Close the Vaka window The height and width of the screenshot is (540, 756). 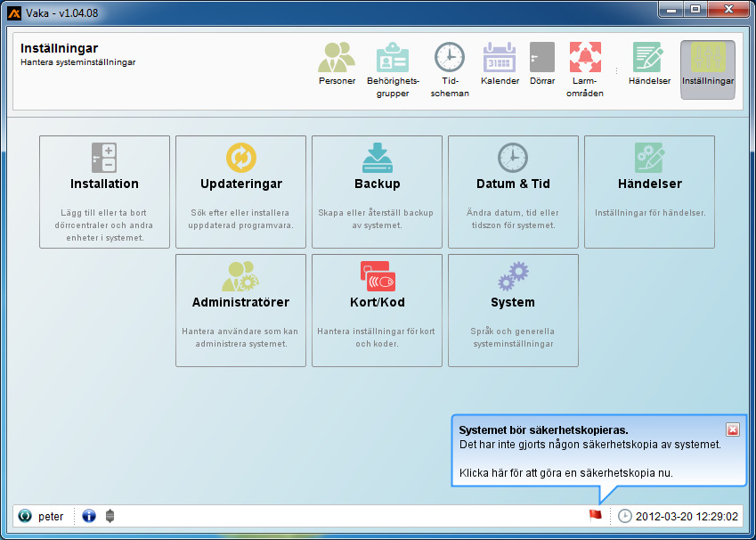[x=729, y=9]
